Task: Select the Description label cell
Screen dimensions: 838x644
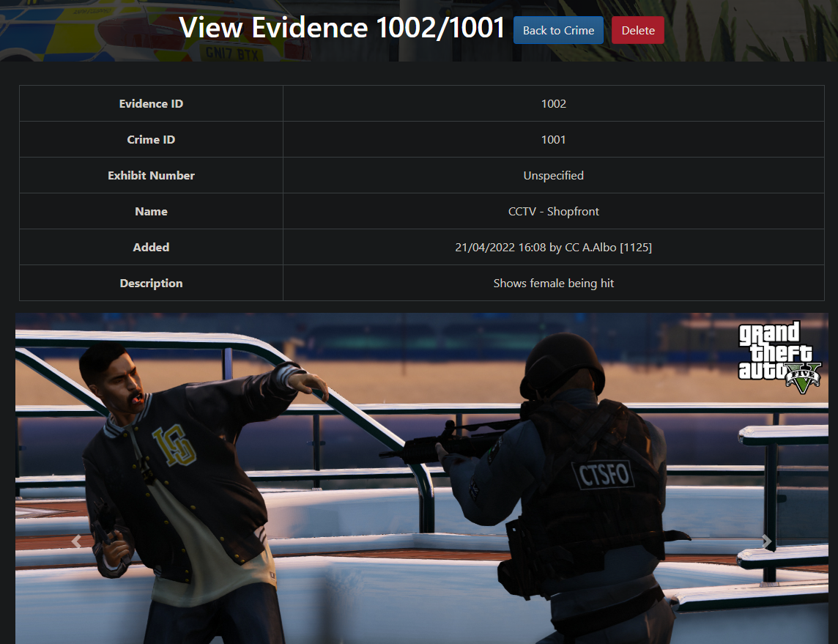Action: (x=151, y=283)
